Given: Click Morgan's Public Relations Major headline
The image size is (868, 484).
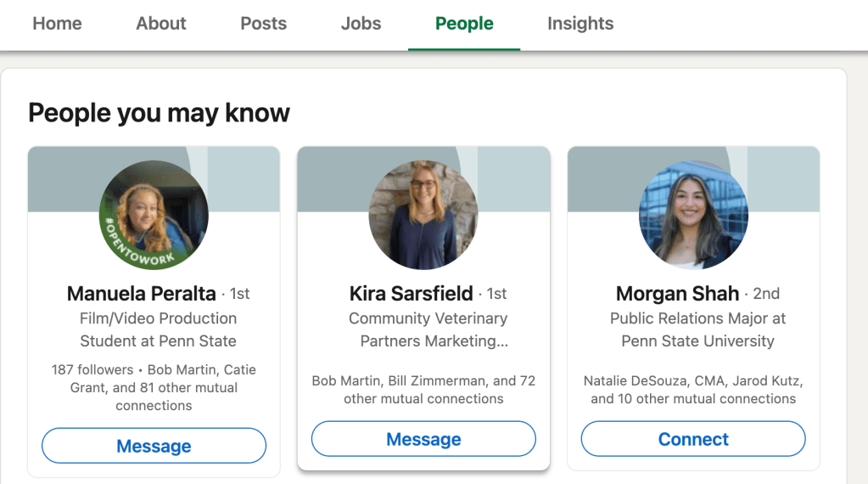Looking at the screenshot, I should [697, 329].
